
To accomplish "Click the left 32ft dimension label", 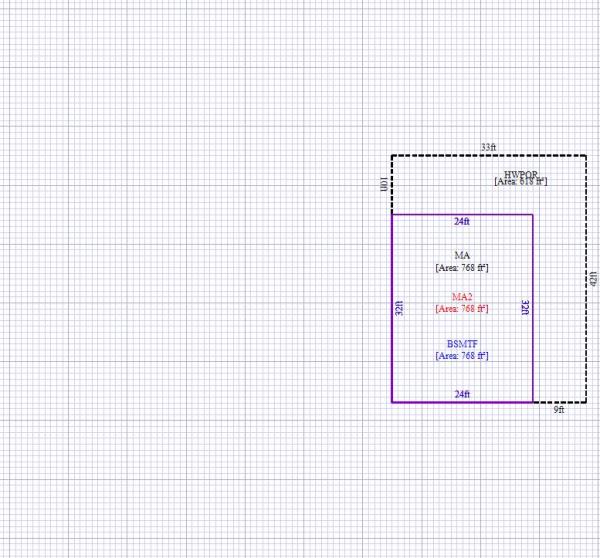I will 399,308.
